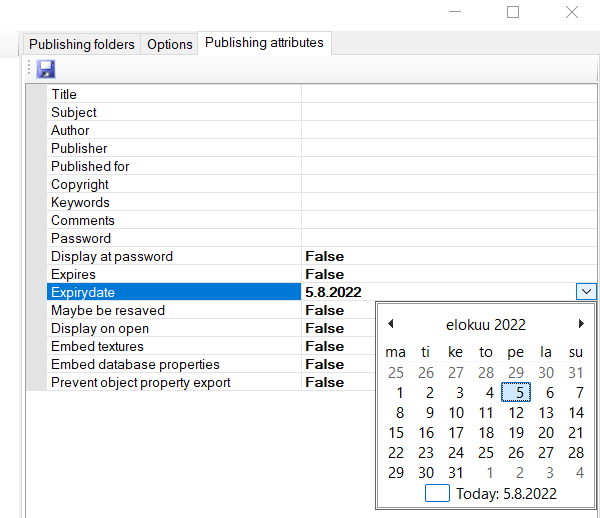Select the highlighted day 5 in calendar
The image size is (600, 518).
tap(515, 393)
